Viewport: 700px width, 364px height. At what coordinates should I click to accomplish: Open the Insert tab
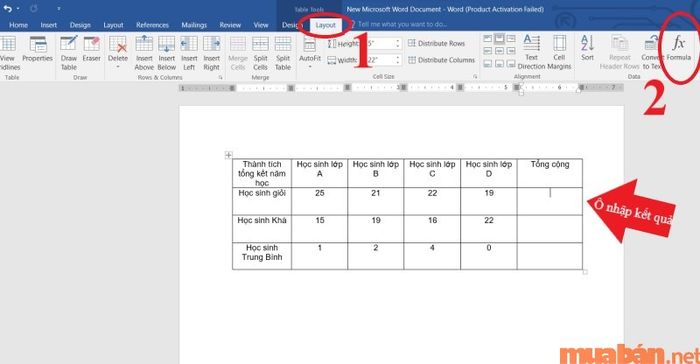tap(49, 25)
